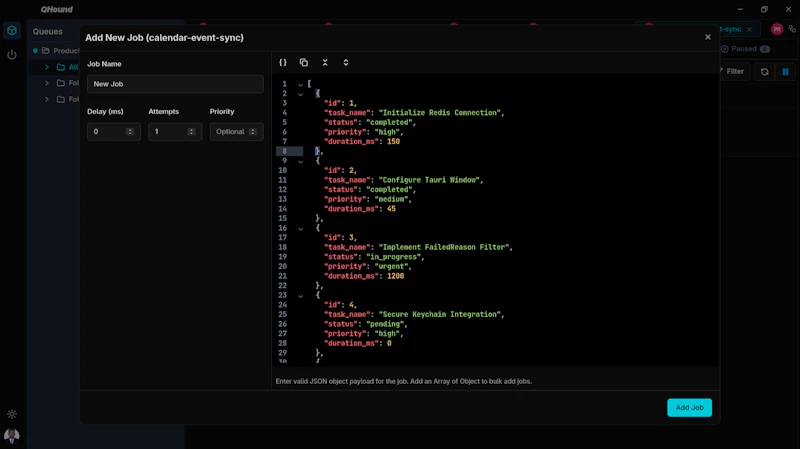Open the user avatar at the bottom left

(x=12, y=436)
